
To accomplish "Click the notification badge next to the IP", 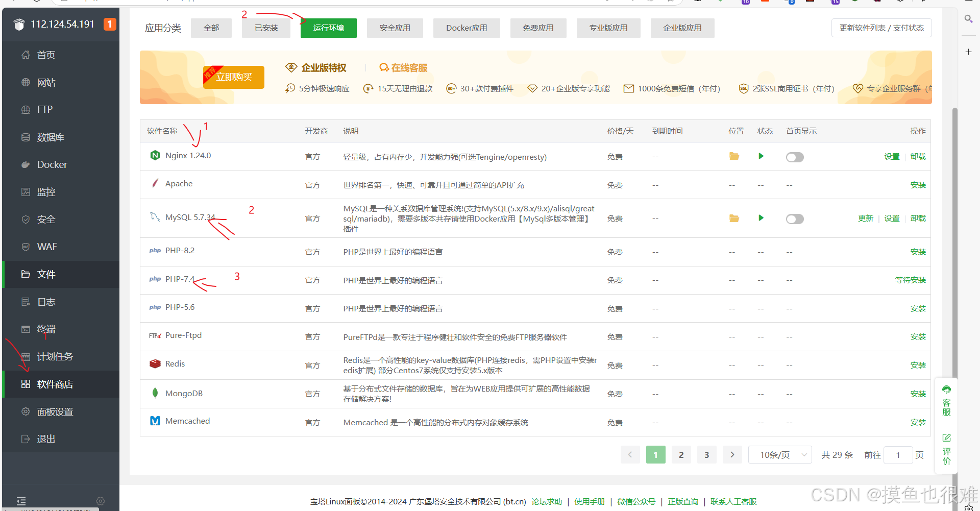I will tap(110, 24).
